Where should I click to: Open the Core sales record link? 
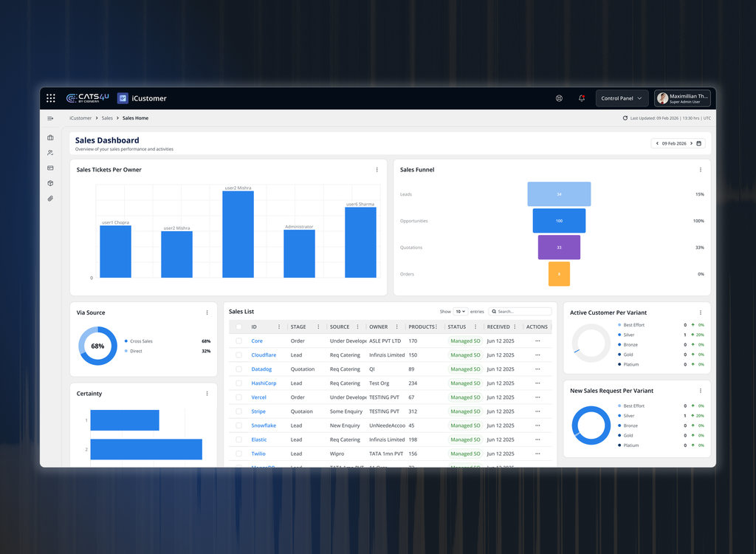[257, 341]
